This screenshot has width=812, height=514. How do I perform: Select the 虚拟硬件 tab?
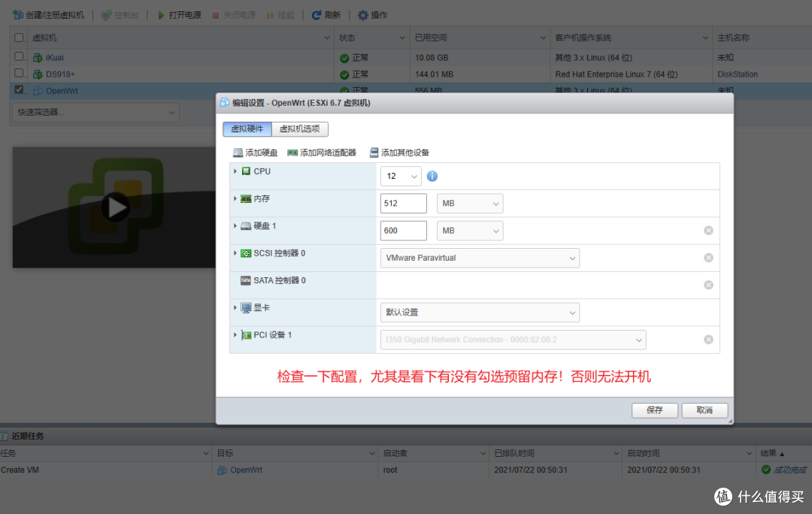pyautogui.click(x=247, y=128)
